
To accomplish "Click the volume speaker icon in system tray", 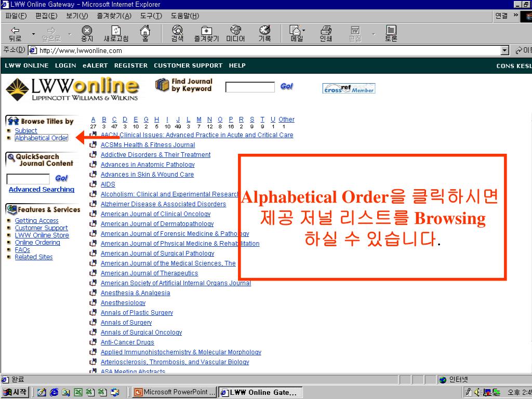I will tap(477, 392).
